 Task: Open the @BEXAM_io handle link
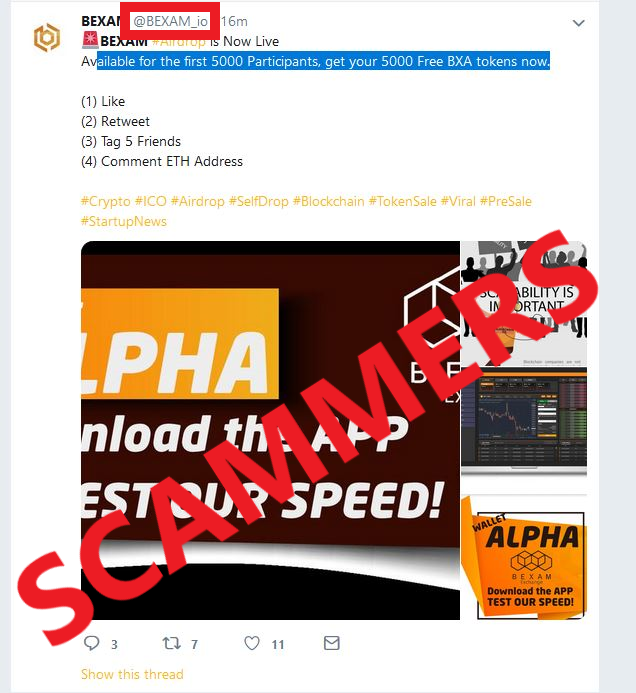click(x=171, y=21)
